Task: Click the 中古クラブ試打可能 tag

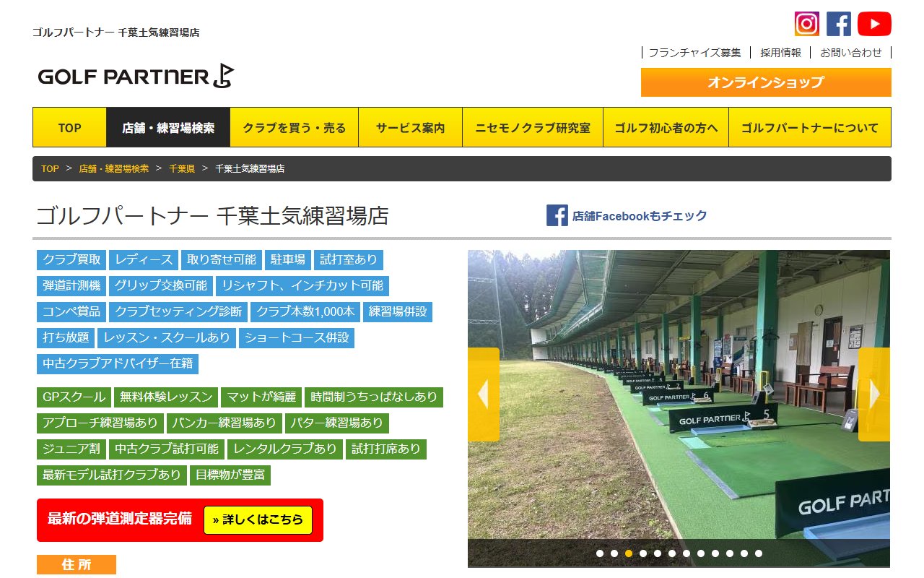Action: 167,449
